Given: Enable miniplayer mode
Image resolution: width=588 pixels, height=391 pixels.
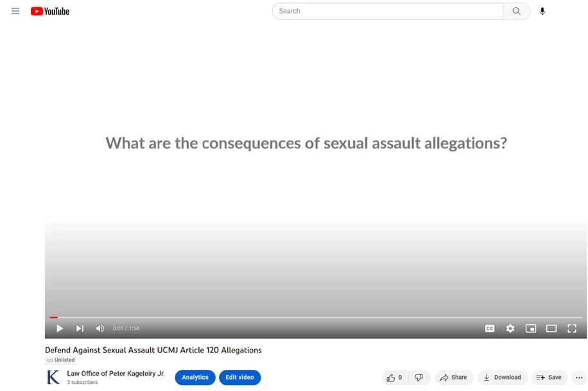Looking at the screenshot, I should click(x=531, y=328).
